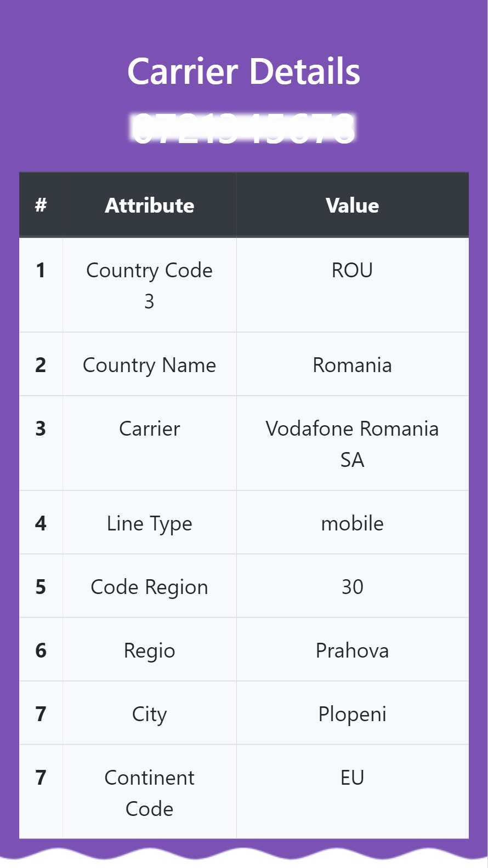Click the Value column header
The image size is (488, 868).
[x=353, y=205]
